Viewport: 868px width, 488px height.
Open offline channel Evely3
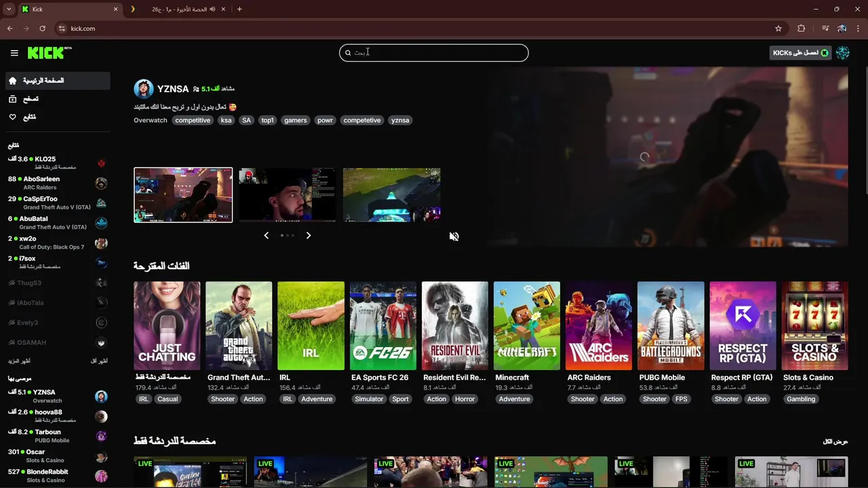(x=58, y=323)
